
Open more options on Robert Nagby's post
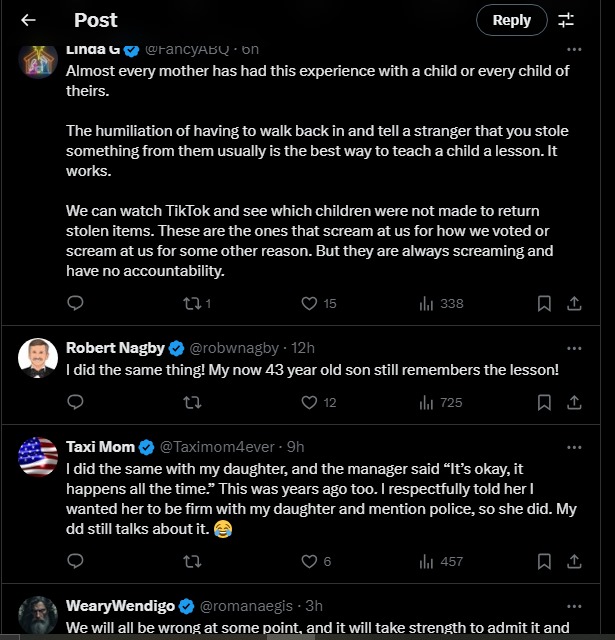click(574, 348)
